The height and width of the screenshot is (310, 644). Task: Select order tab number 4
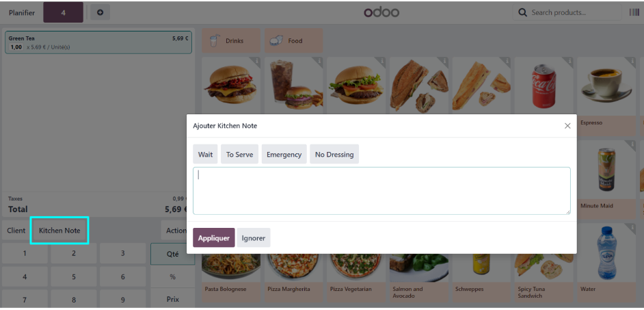(64, 13)
